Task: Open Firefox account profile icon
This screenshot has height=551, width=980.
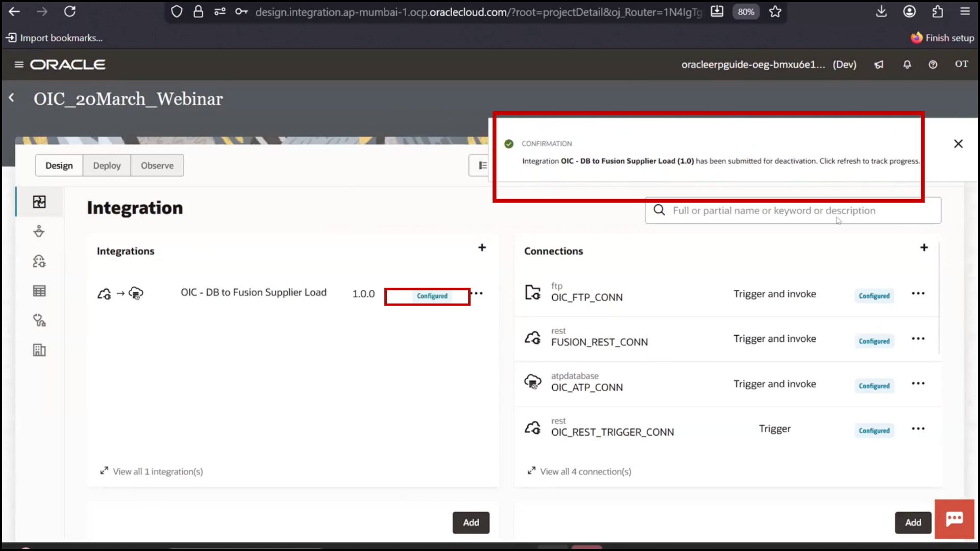Action: pos(910,11)
